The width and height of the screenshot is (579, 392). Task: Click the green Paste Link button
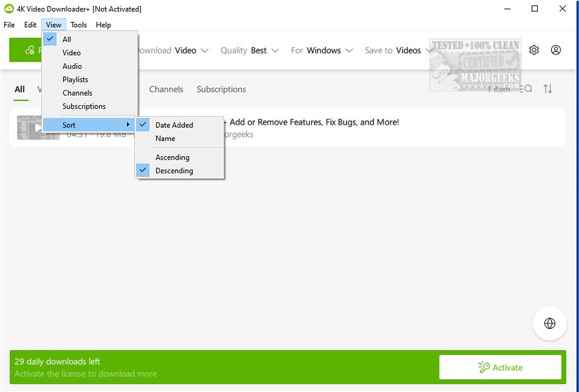coord(26,50)
